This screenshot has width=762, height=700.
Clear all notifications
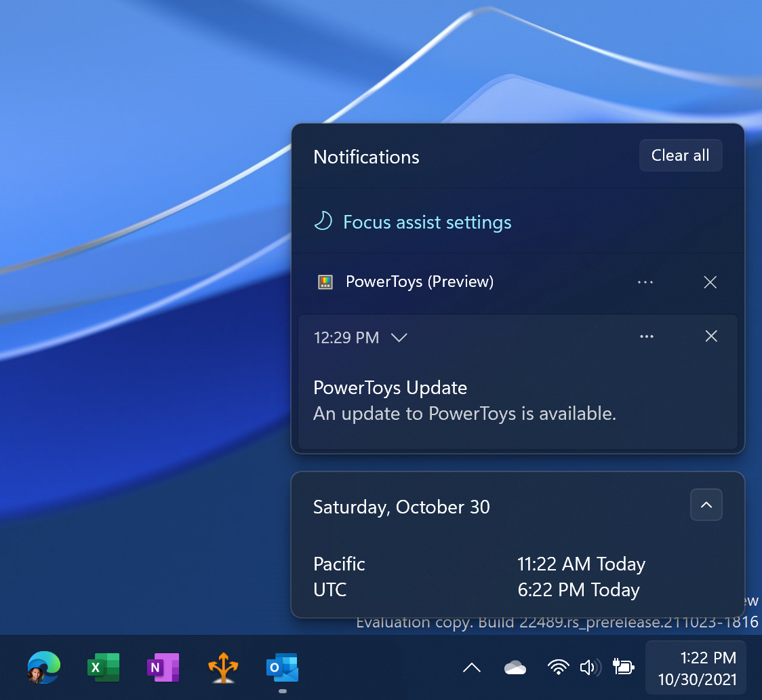[681, 155]
